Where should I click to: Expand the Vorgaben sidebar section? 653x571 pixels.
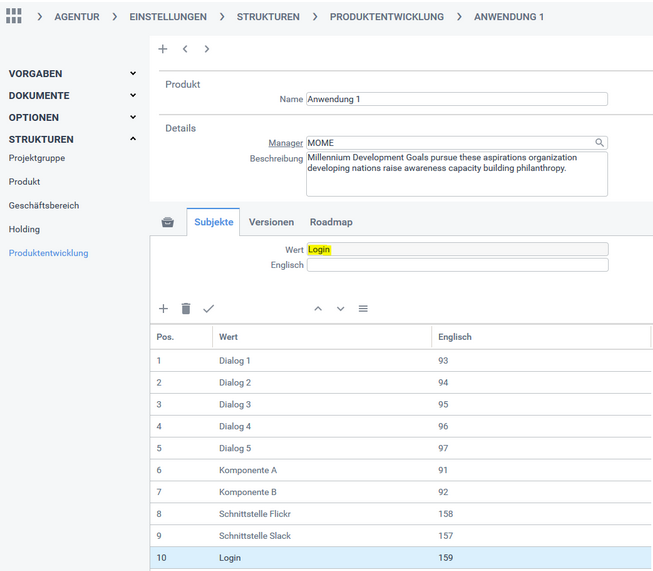(133, 74)
